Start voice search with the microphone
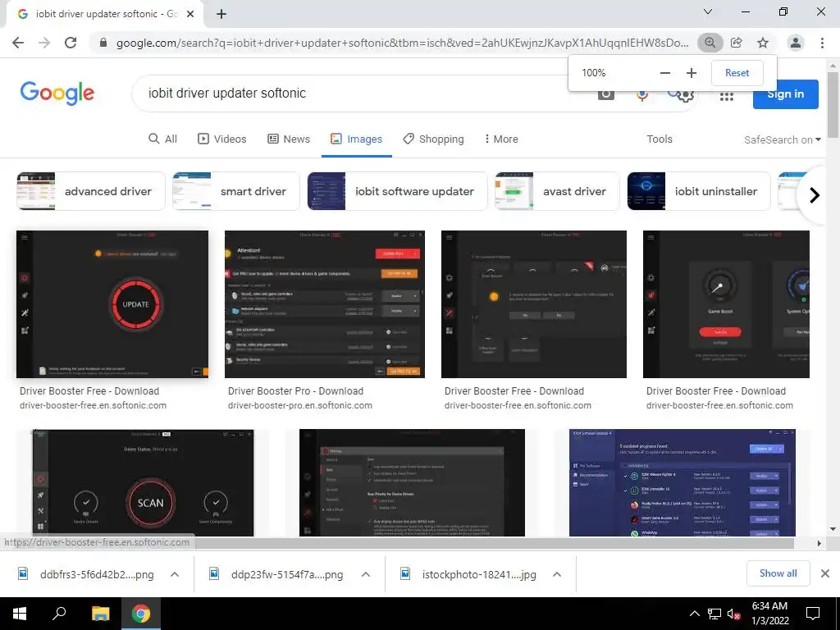The width and height of the screenshot is (840, 630). 641,95
